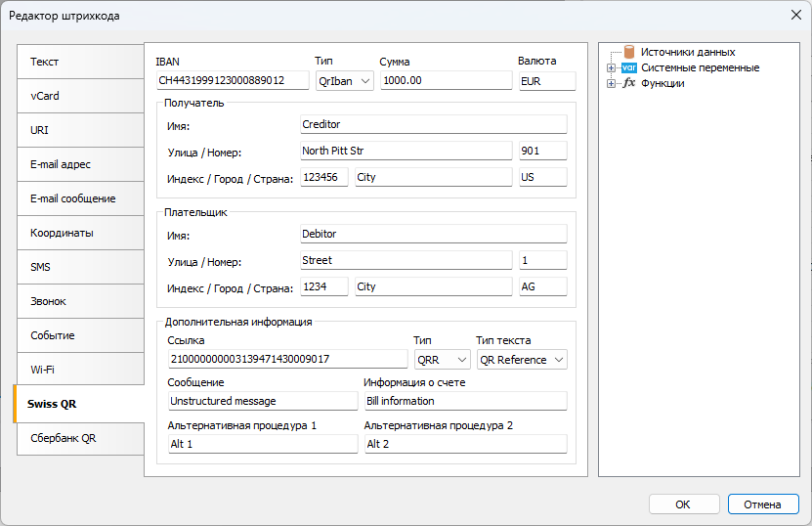Click the Валюта field showing EUR
812x526 pixels.
click(547, 81)
